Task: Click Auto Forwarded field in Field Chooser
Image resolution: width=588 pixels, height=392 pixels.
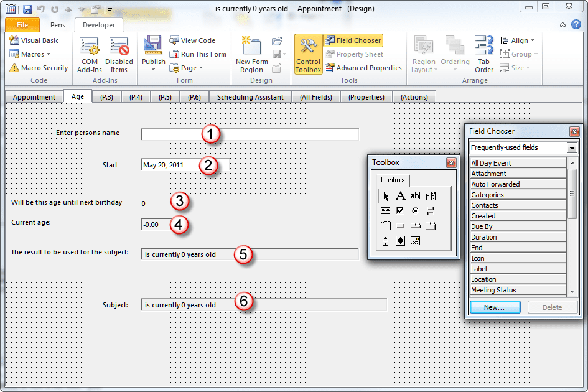Action: (x=518, y=184)
